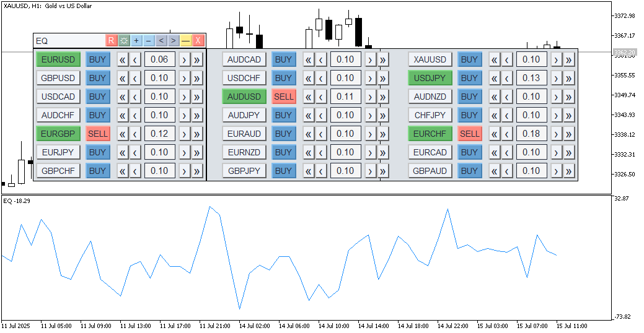Toggle the AUDCAD symbol button
Image resolution: width=644 pixels, height=333 pixels.
coord(244,59)
